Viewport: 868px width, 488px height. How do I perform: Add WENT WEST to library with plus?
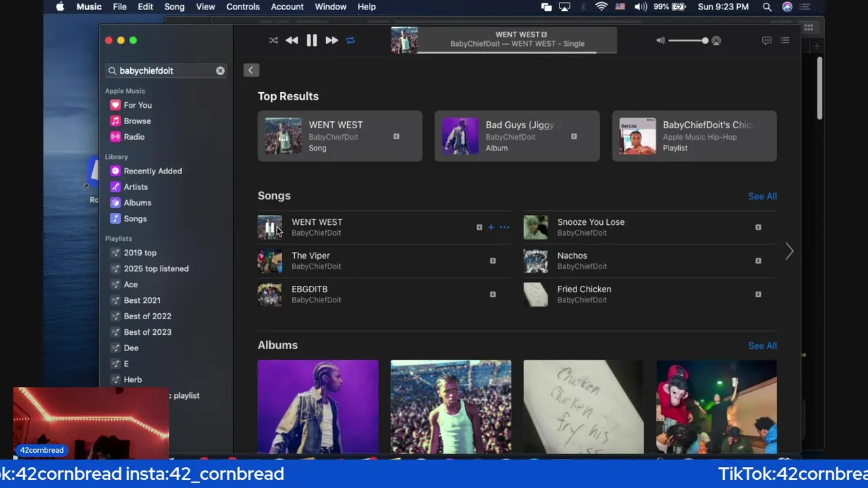coord(491,228)
